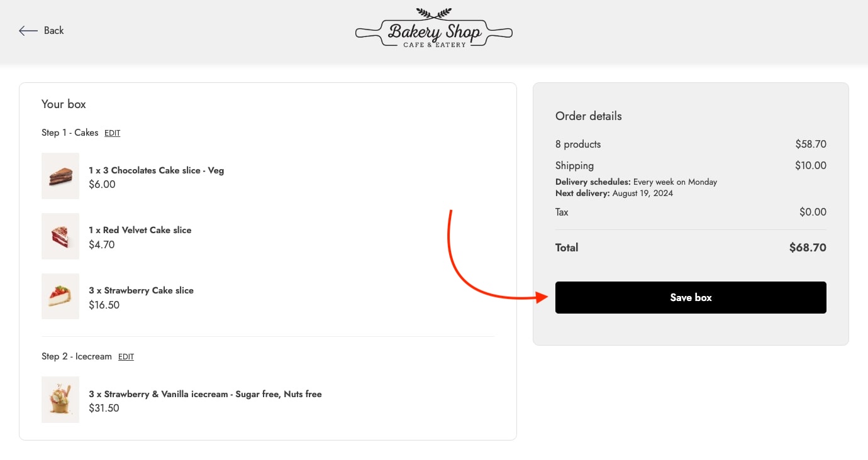
Task: Click the Red Velvet Cake slice thumbnail
Action: 60,236
